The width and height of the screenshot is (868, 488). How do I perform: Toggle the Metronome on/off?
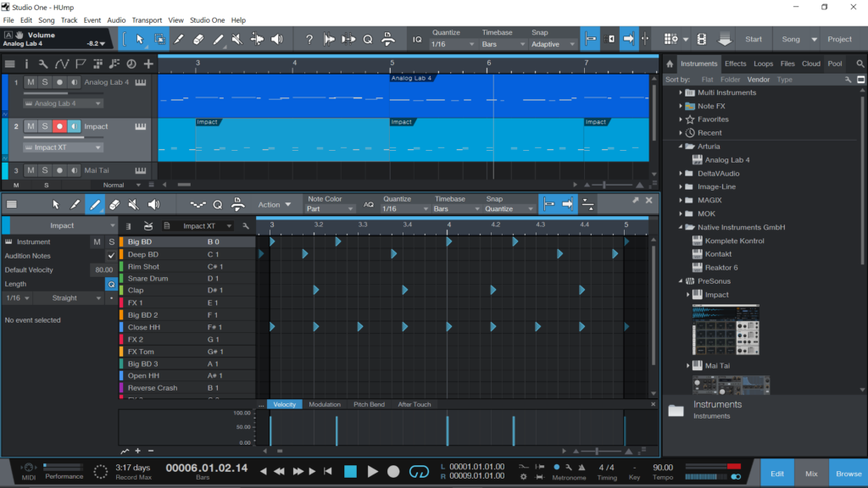pos(556,468)
